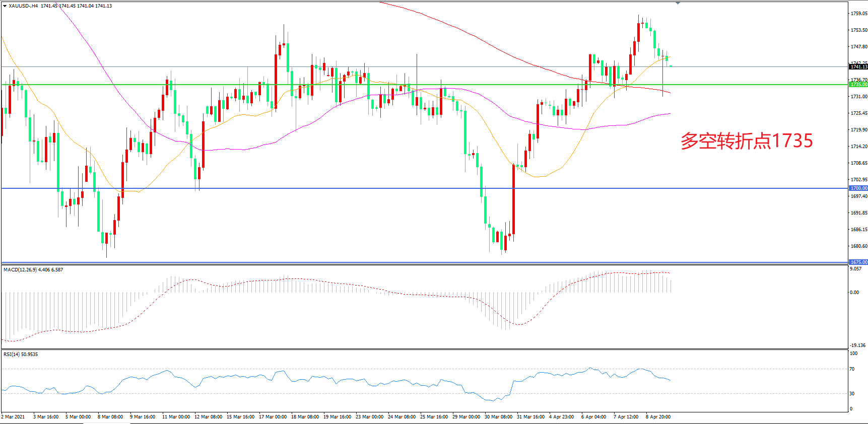Click the blue 1675.00 price level tag

click(858, 262)
